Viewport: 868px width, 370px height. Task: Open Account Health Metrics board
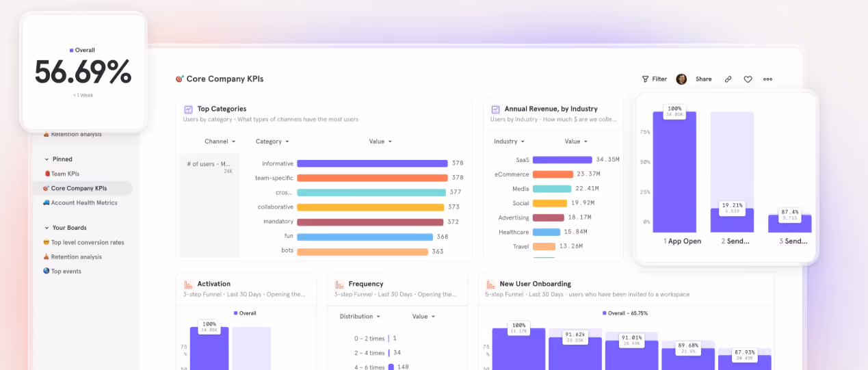(x=80, y=202)
